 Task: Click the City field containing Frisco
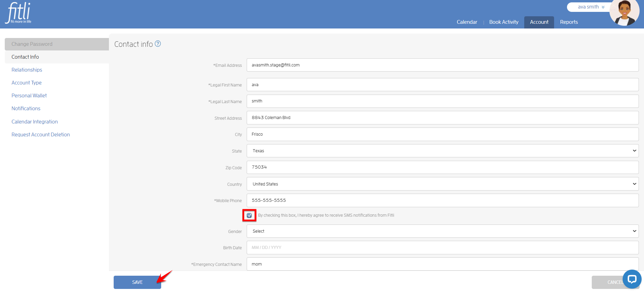442,134
